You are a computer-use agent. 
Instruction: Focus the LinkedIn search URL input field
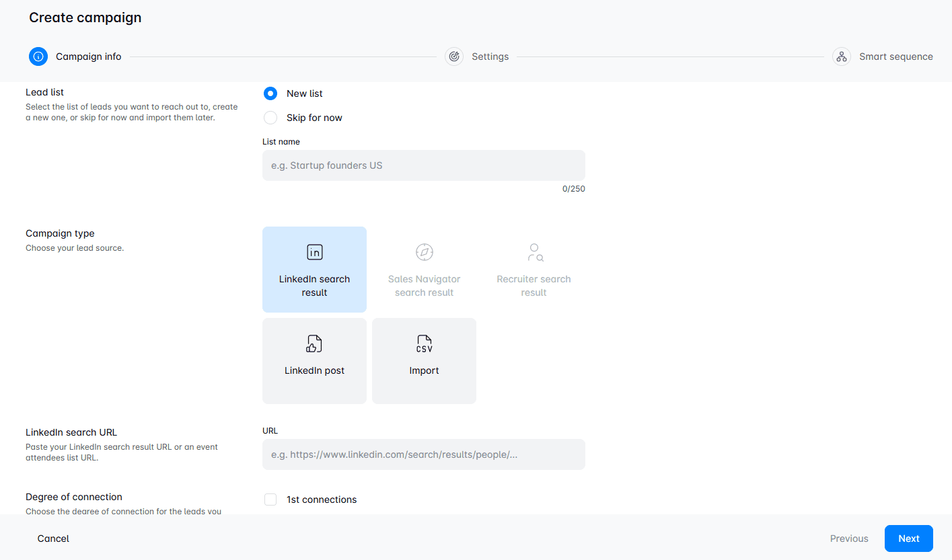(x=424, y=454)
